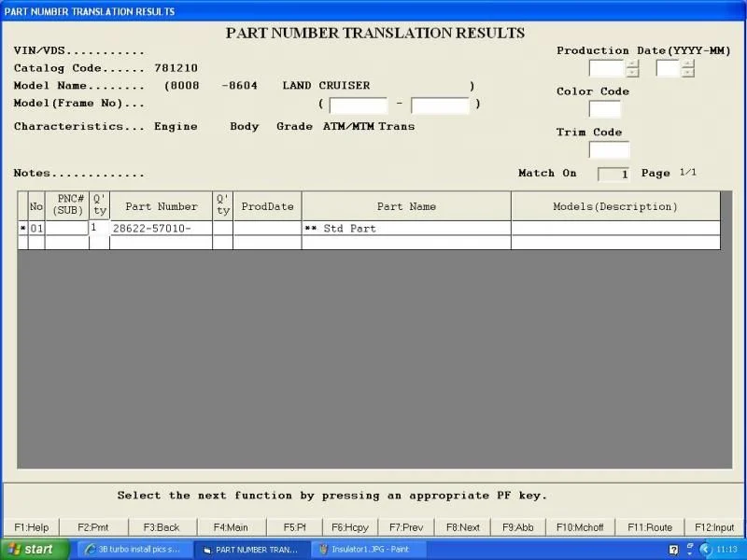The width and height of the screenshot is (747, 560).
Task: Click the F11:Route function button
Action: [649, 527]
